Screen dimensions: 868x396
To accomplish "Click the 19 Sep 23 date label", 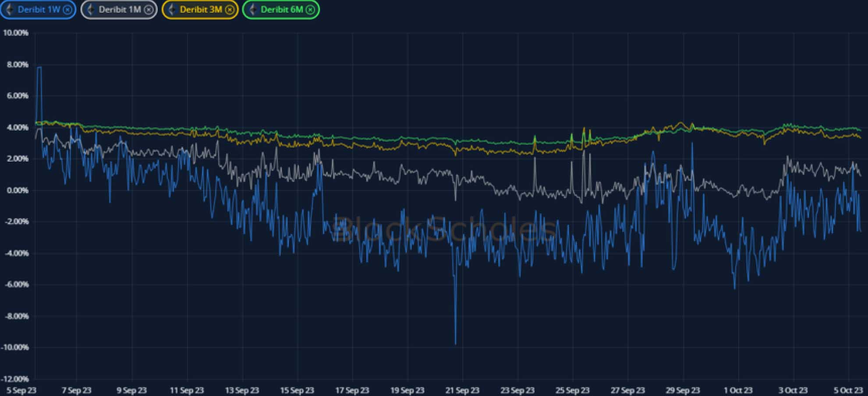I will click(407, 390).
